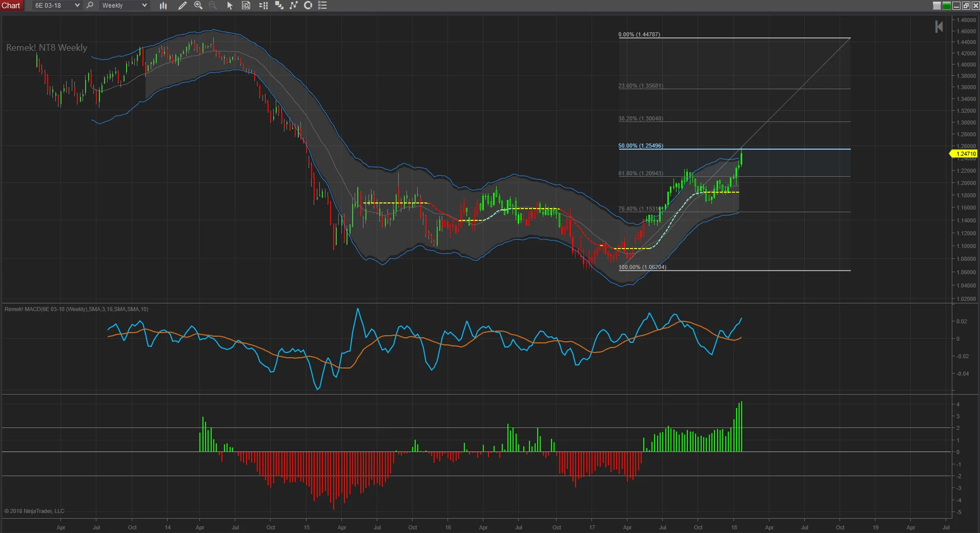Restore the chart window size
The width and height of the screenshot is (980, 533).
tap(966, 6)
